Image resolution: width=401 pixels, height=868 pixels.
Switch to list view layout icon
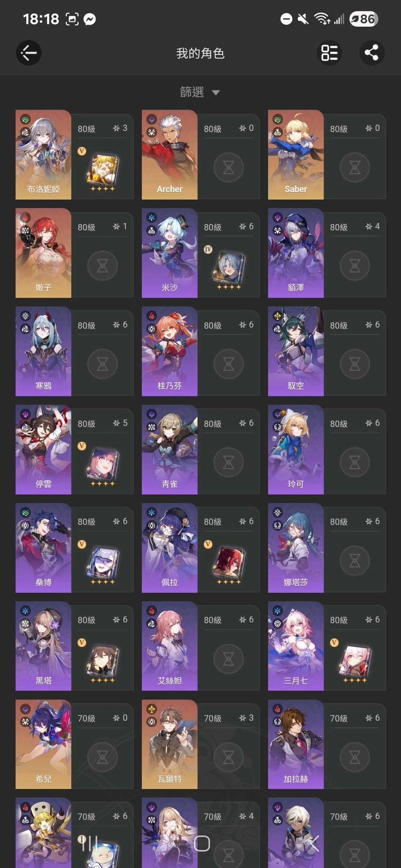click(329, 53)
